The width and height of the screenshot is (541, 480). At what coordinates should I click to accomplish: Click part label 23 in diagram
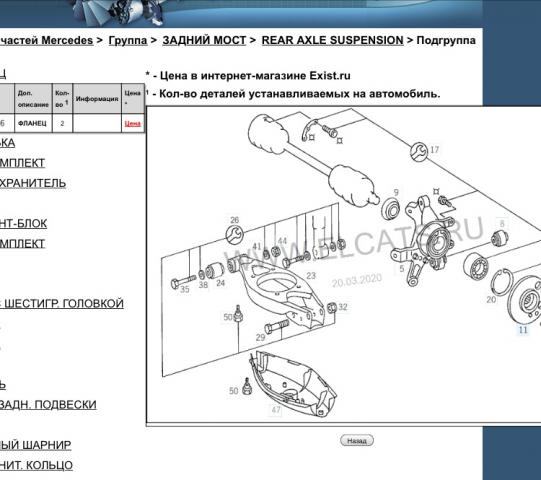point(311,276)
